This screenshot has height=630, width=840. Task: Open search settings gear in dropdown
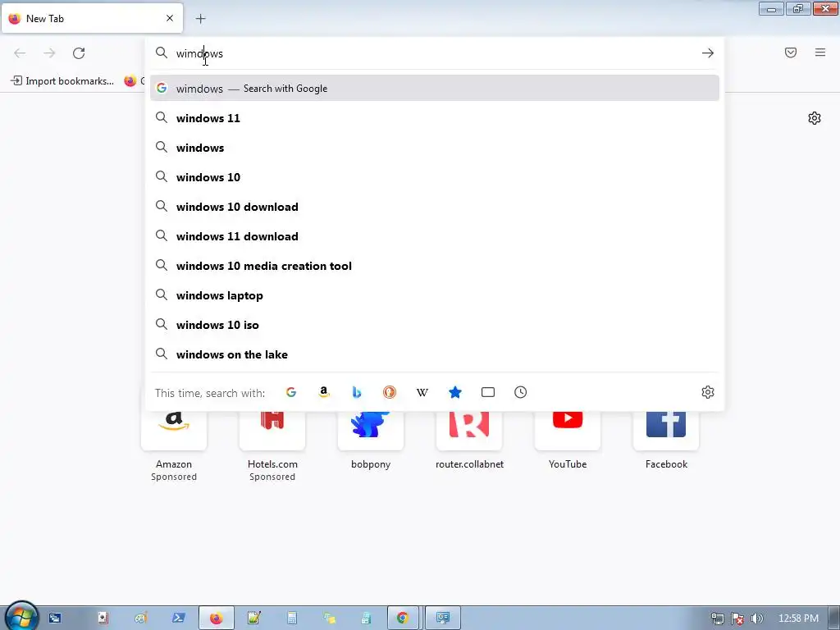click(x=708, y=392)
